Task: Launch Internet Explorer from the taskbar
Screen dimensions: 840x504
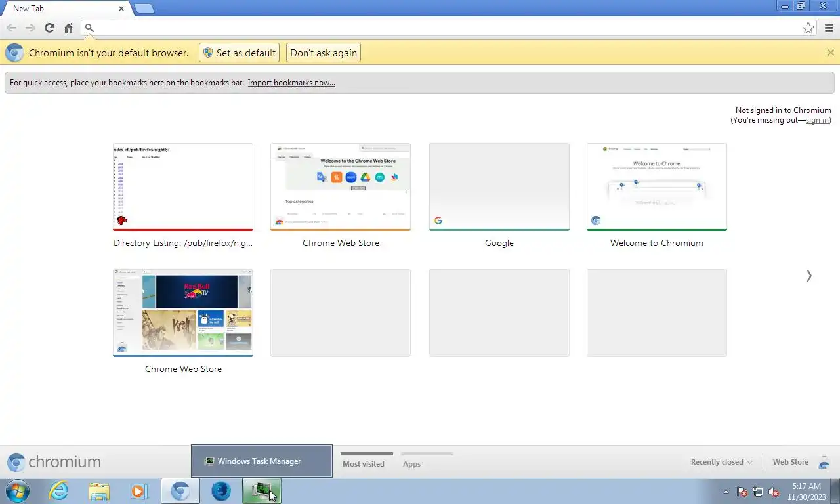Action: pos(59,491)
